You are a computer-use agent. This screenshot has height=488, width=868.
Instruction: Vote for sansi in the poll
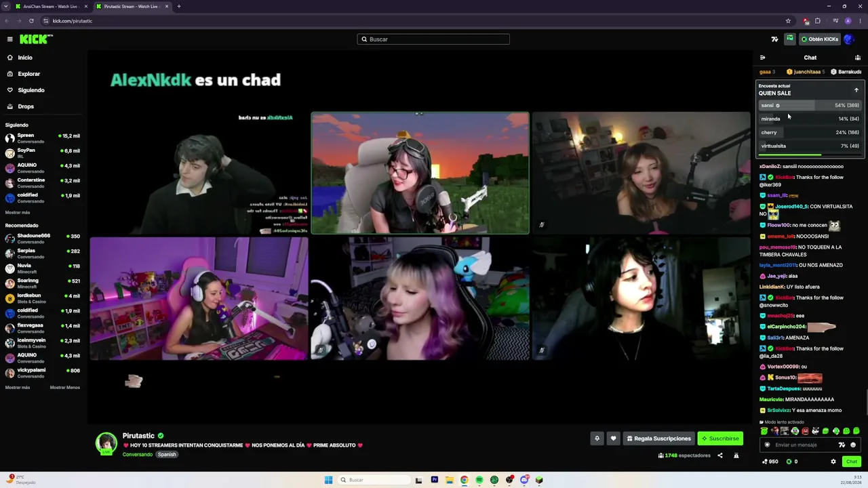click(x=810, y=105)
